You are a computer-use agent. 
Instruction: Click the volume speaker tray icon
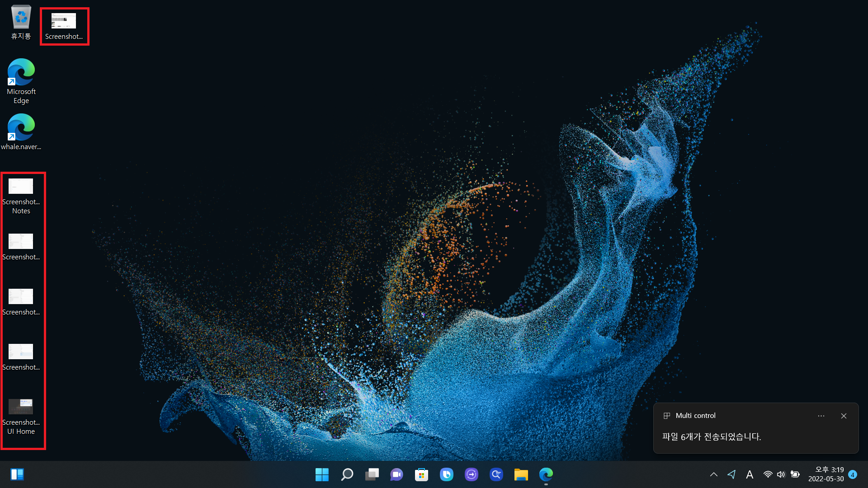[781, 474]
